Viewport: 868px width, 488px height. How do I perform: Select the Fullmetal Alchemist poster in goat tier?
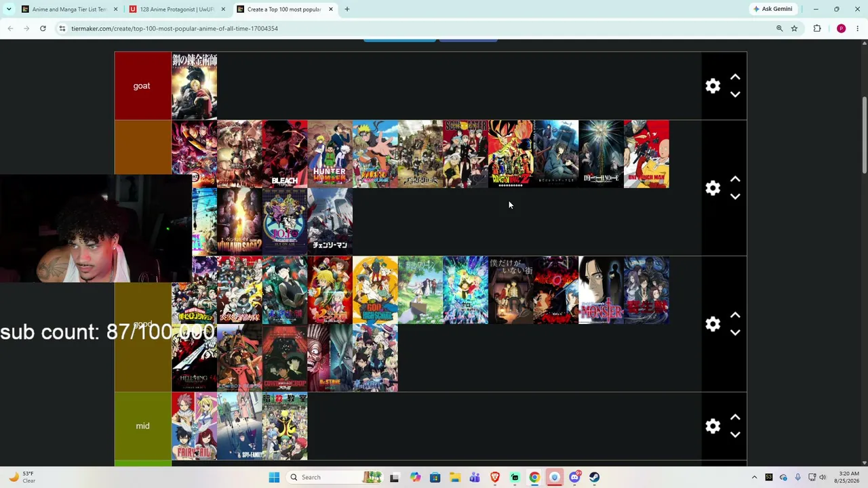point(195,86)
